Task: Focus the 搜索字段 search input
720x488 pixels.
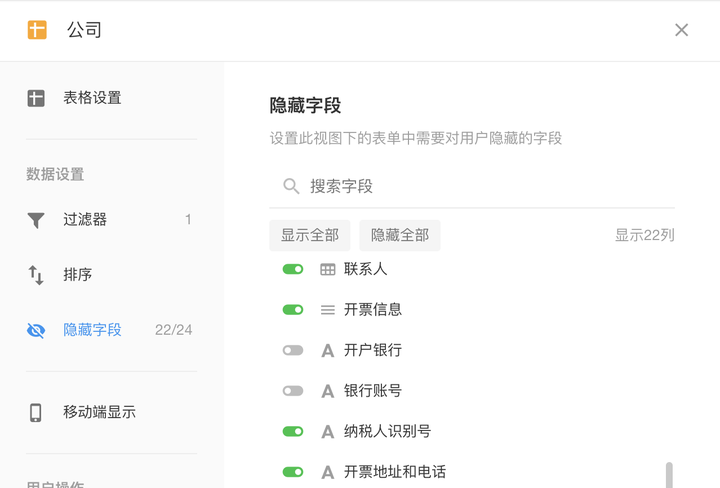Action: [x=472, y=186]
